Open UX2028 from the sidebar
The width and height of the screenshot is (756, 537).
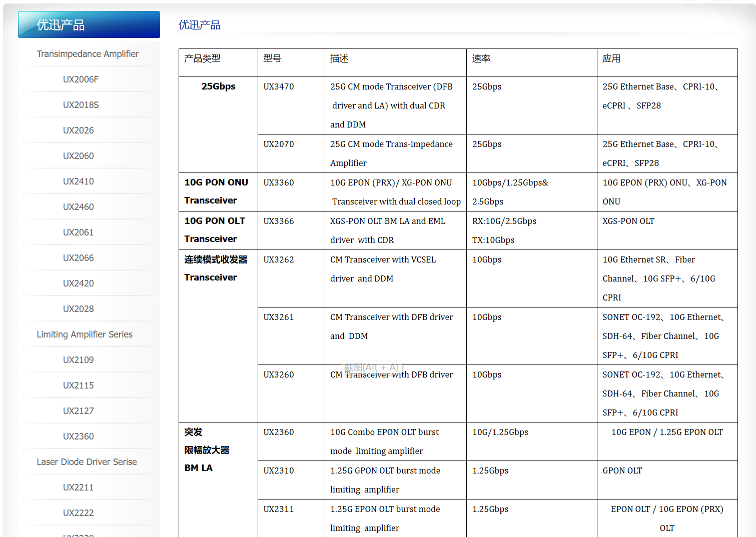pos(78,309)
